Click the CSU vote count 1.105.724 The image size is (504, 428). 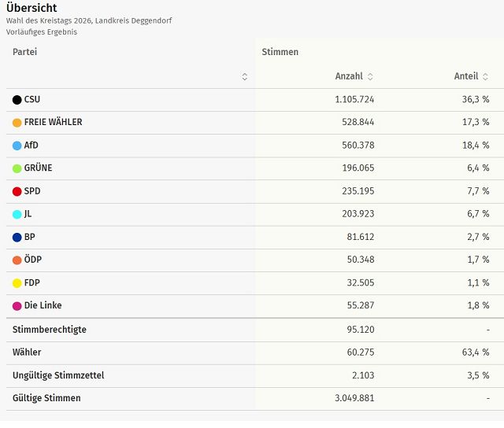coord(349,100)
